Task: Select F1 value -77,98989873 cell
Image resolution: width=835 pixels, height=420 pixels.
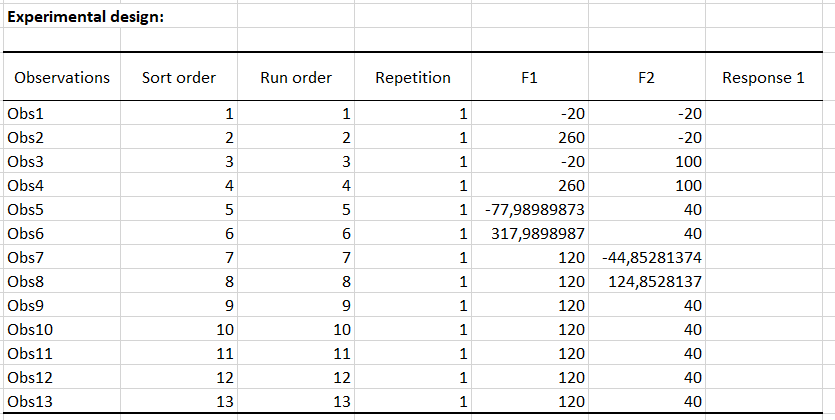Action: [x=531, y=210]
